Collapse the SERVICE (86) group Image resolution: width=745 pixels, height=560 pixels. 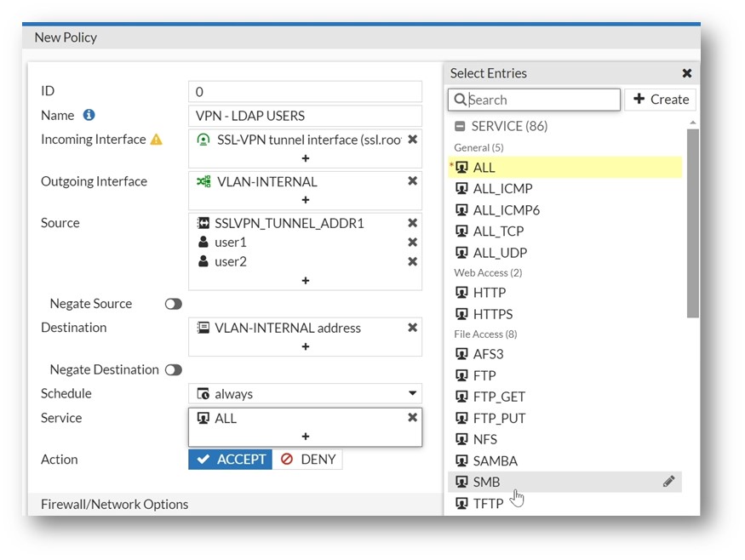click(x=460, y=126)
